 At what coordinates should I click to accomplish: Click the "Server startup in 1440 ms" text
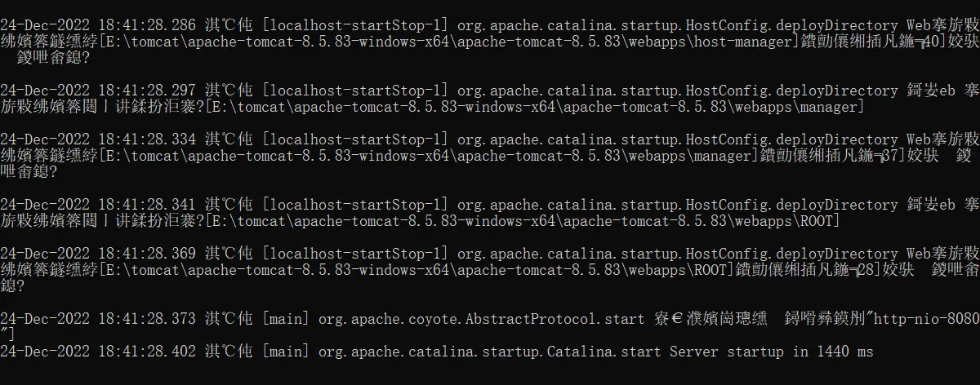point(771,352)
